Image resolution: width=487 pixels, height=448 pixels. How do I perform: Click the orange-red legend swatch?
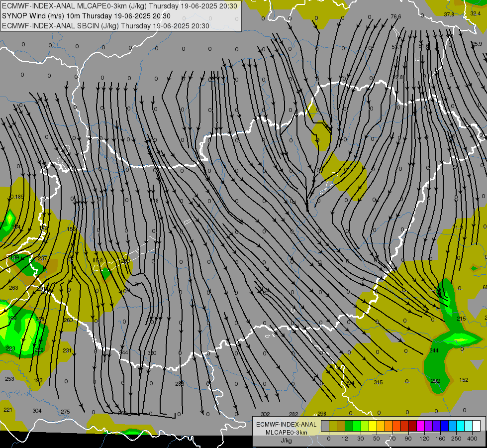pyautogui.click(x=396, y=426)
